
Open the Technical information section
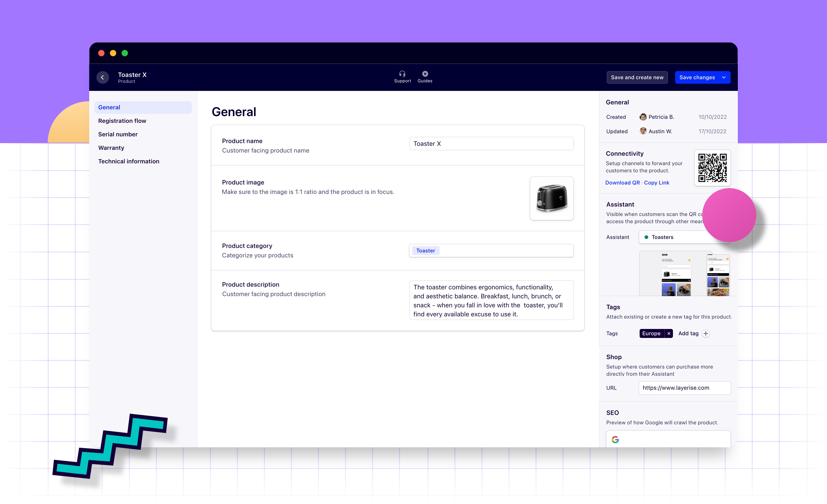(129, 161)
